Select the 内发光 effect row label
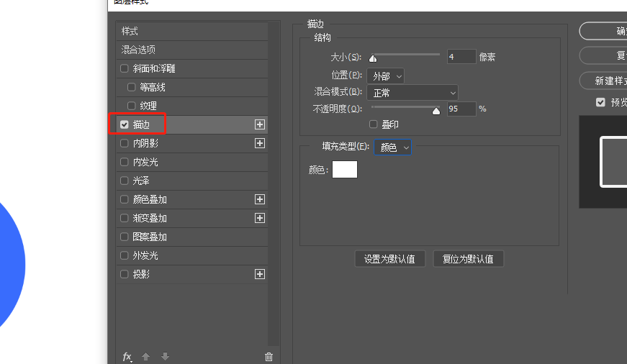Viewport: 627px width, 364px height. pos(145,162)
